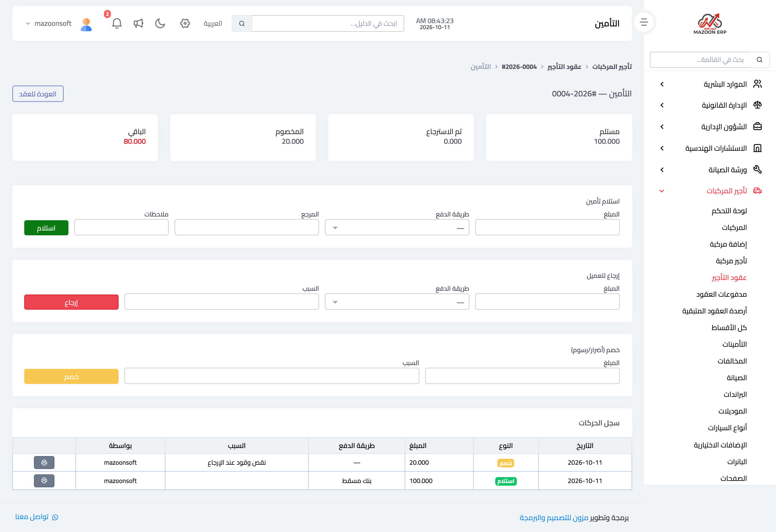The width and height of the screenshot is (776, 532).
Task: Click the الاستشارات الهندسية building icon
Action: click(x=757, y=148)
